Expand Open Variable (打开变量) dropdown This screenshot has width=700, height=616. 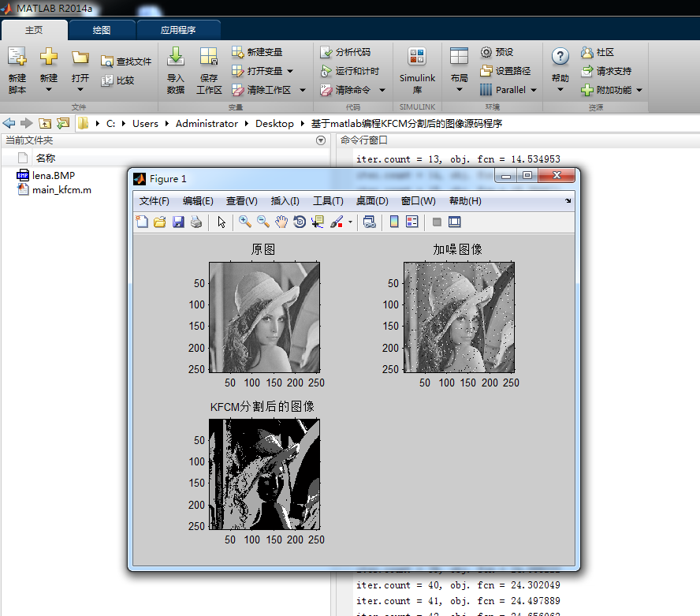(290, 71)
